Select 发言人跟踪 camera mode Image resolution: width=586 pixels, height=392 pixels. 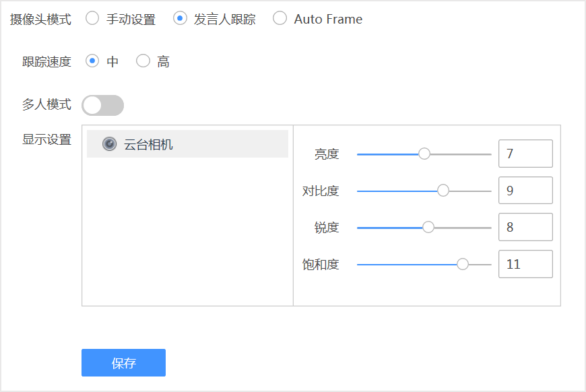(180, 19)
